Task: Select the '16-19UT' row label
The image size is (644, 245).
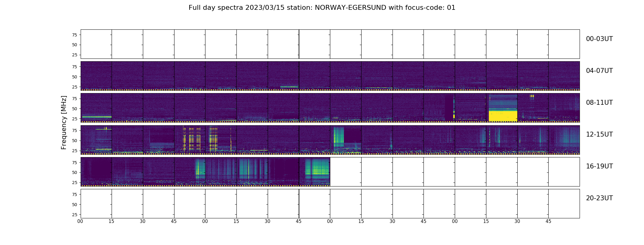Action: (x=599, y=166)
